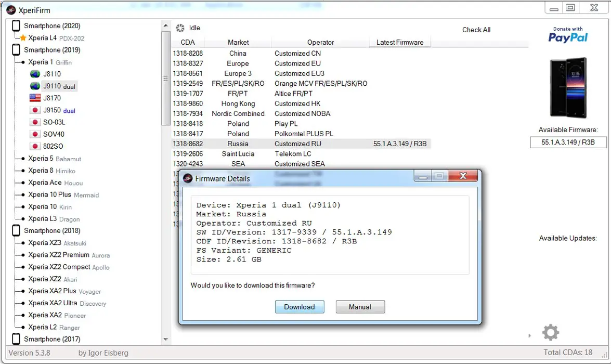Image resolution: width=611 pixels, height=364 pixels.
Task: Click the Smartphone (2018) phone icon
Action: 16,231
